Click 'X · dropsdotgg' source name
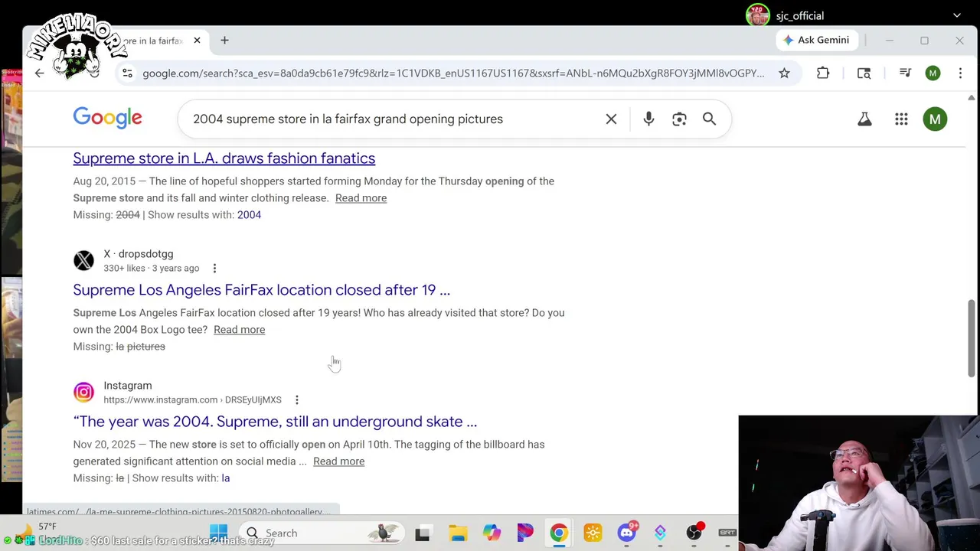This screenshot has width=980, height=551. (x=139, y=253)
